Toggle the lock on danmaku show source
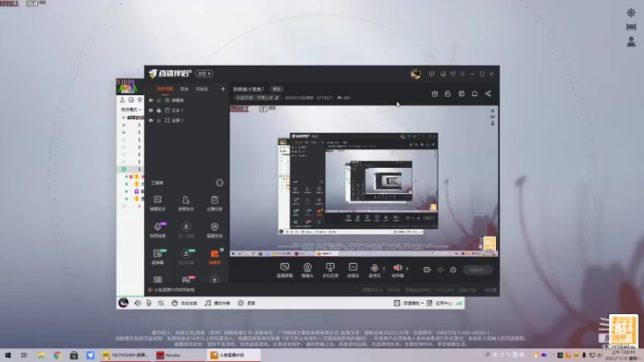This screenshot has width=644, height=362. (159, 100)
